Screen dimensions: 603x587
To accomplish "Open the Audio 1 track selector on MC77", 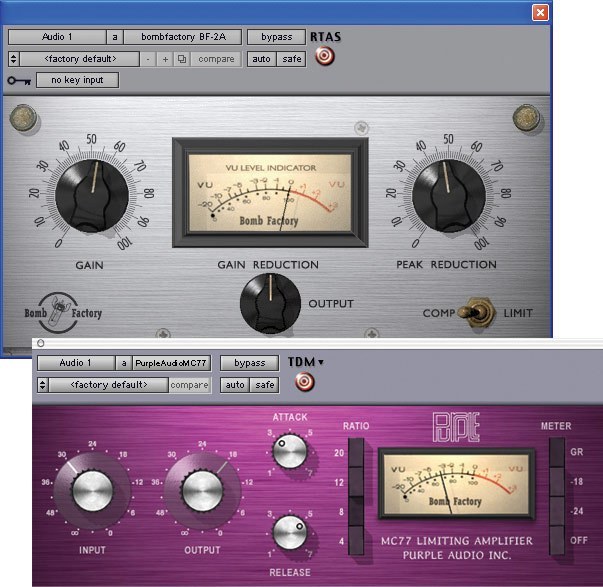I will click(x=75, y=363).
